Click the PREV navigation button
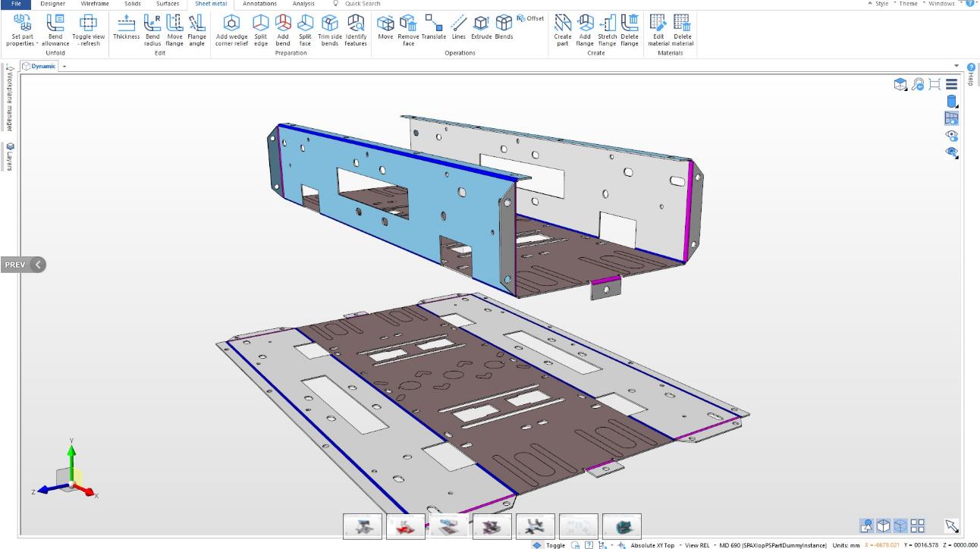980x549 pixels. [x=23, y=265]
